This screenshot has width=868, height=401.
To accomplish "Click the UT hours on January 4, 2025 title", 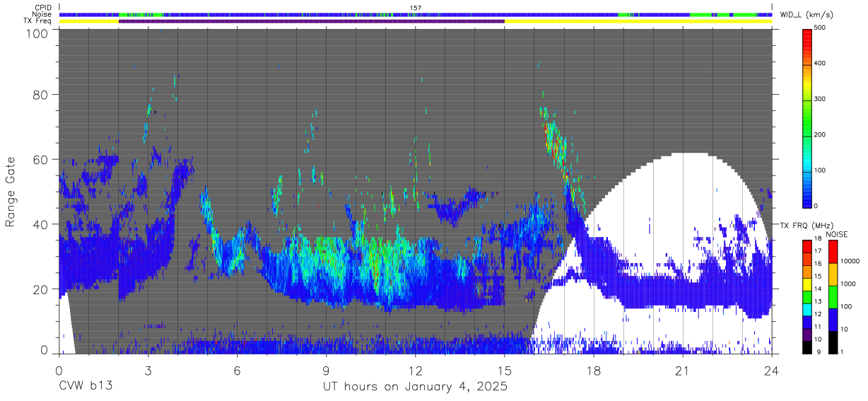I will coord(415,388).
